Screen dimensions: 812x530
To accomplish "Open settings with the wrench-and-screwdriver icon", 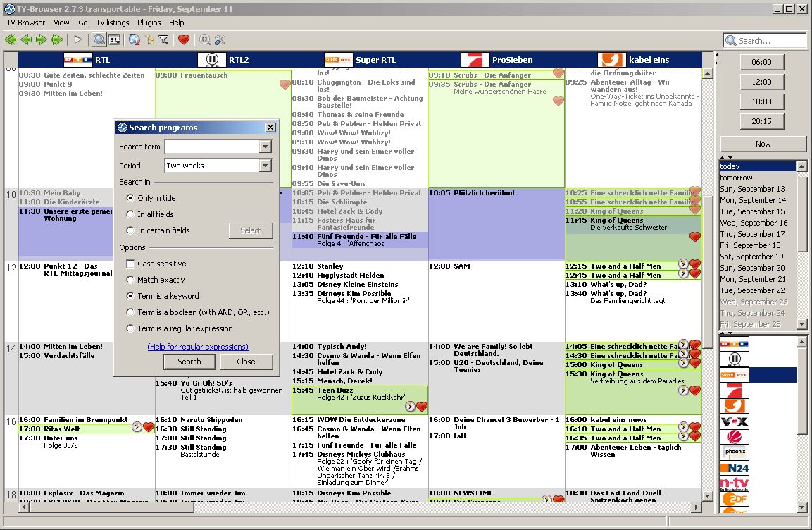I will coord(220,39).
